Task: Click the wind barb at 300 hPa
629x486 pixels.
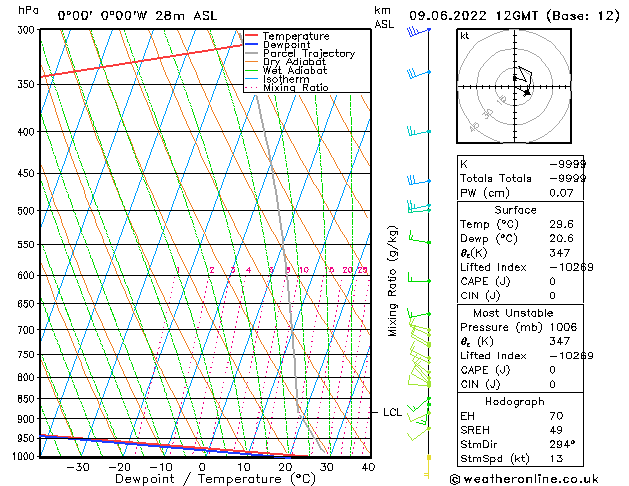Action: [418, 31]
